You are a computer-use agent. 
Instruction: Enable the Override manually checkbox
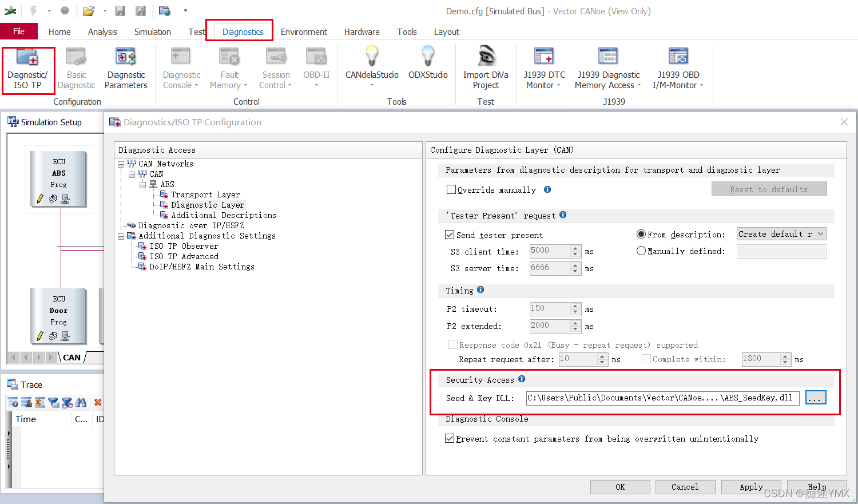(451, 189)
